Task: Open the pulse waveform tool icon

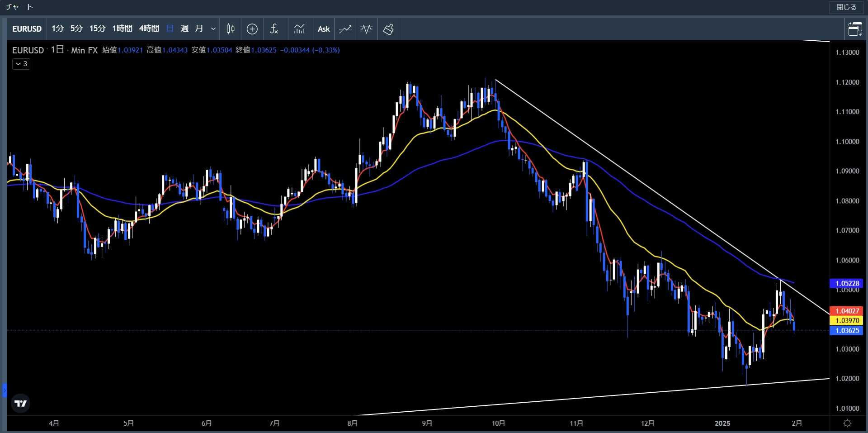Action: click(x=367, y=29)
